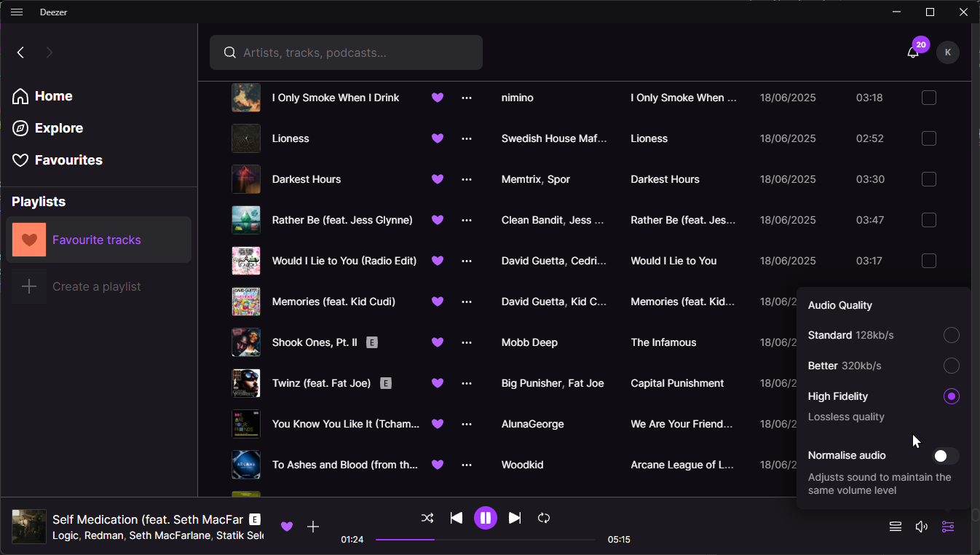Image resolution: width=980 pixels, height=555 pixels.
Task: Click the Create a playlist plus icon
Action: click(x=29, y=286)
